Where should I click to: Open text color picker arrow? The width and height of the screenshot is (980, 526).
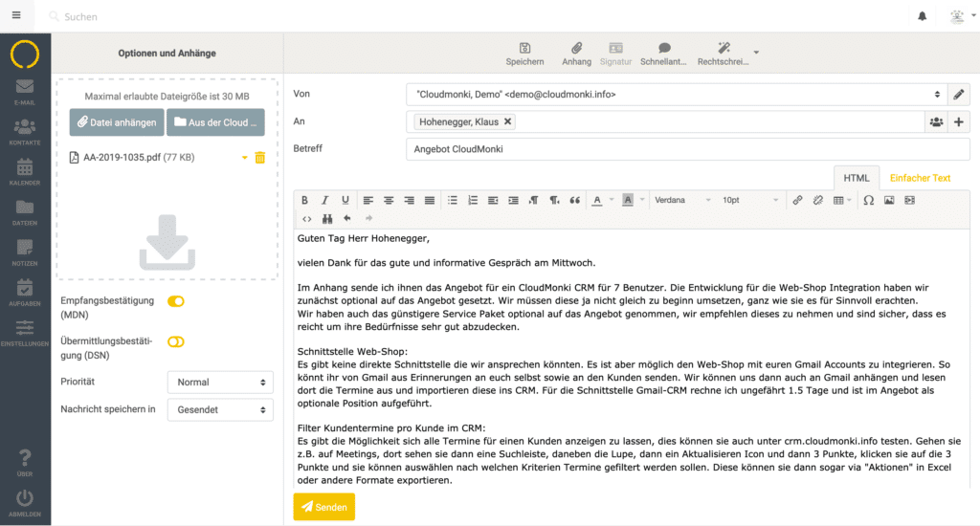click(612, 201)
